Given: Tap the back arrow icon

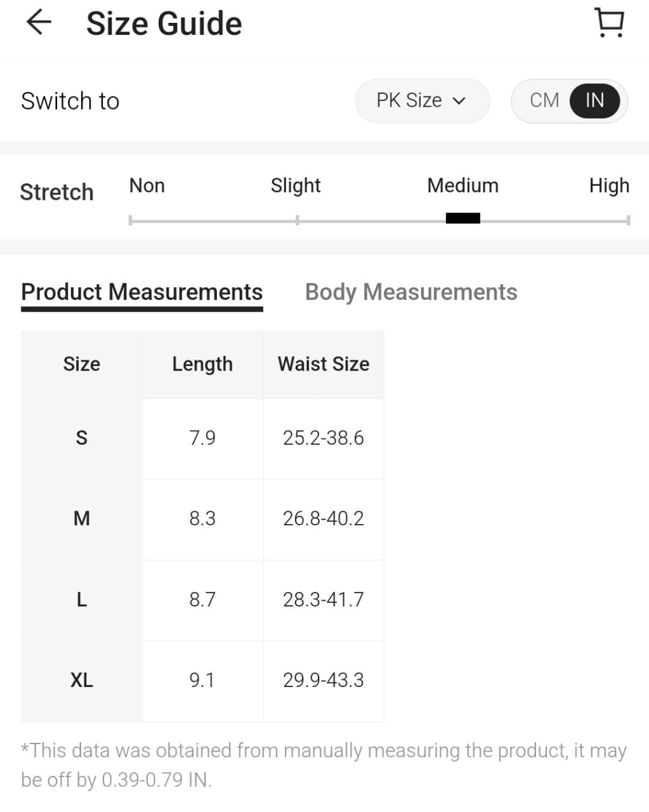Looking at the screenshot, I should tap(38, 23).
